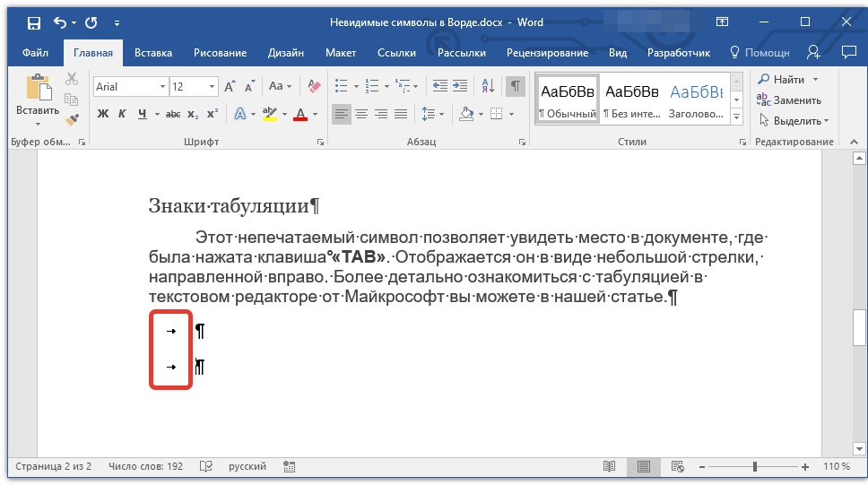Expand the Выделить dropdown in Редактирование
Image resolution: width=868 pixels, height=485 pixels.
point(794,120)
